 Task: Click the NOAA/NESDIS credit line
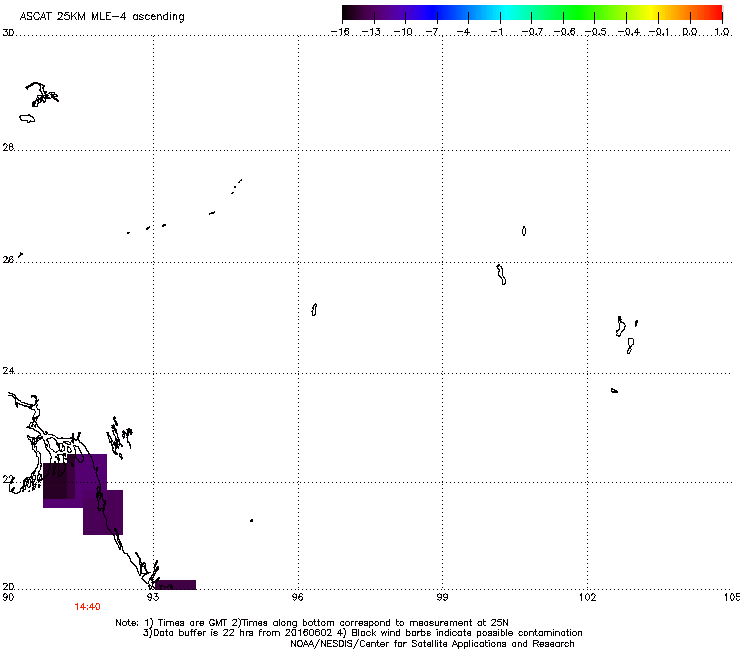click(x=432, y=644)
